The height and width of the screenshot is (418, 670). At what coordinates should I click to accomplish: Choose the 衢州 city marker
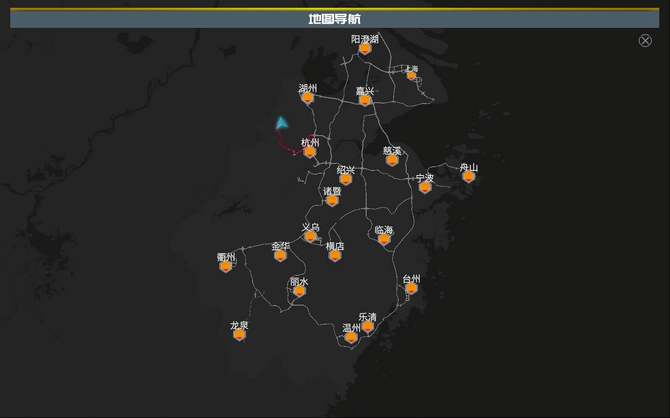(x=226, y=266)
